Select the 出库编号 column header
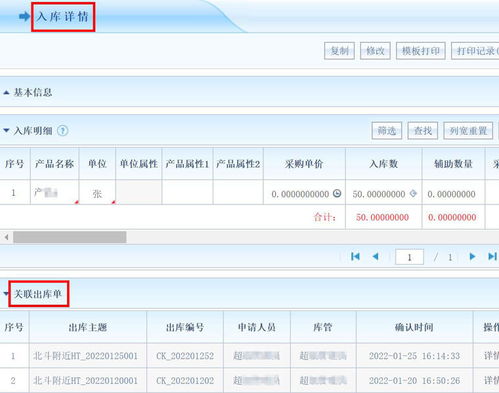 click(185, 327)
